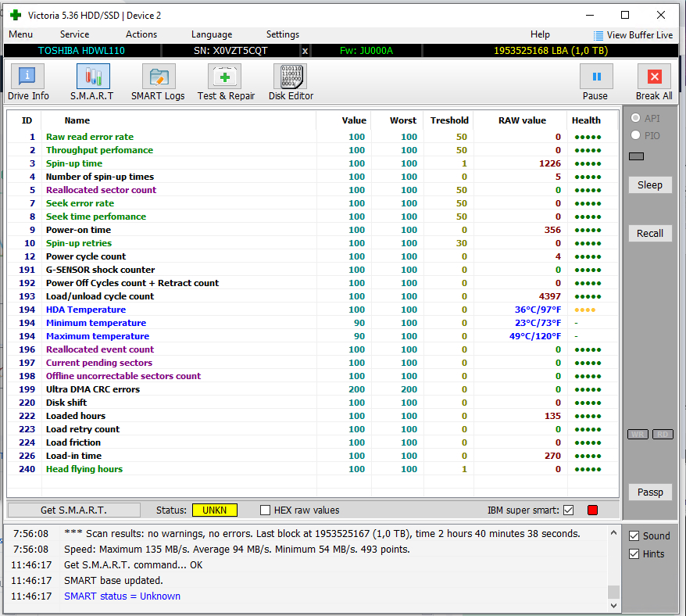Click the log scrollbar thumb

pos(613,592)
